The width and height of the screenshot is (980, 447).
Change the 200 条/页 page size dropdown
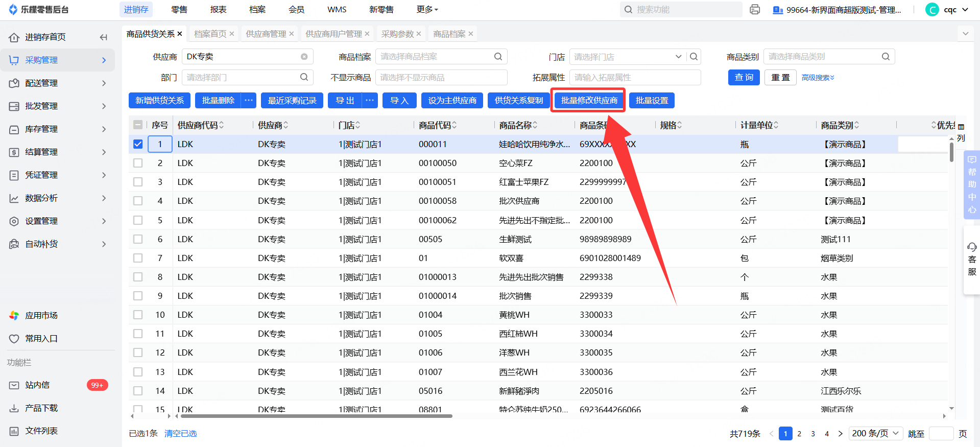876,434
